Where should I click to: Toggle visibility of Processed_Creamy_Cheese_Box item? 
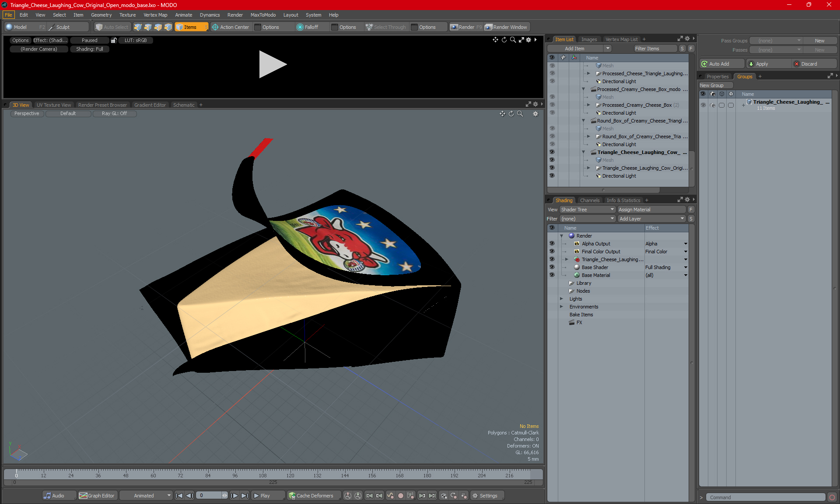(552, 105)
